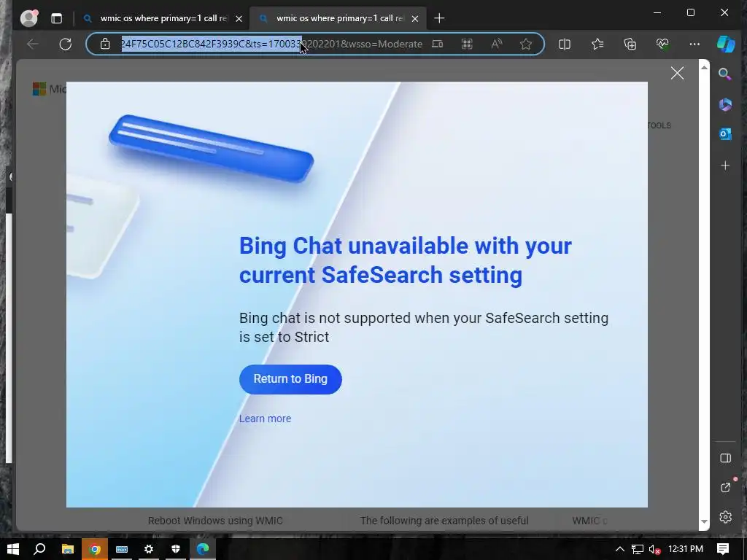Open muted volume tray icon
Viewport: 747px width, 560px height.
[x=654, y=549]
